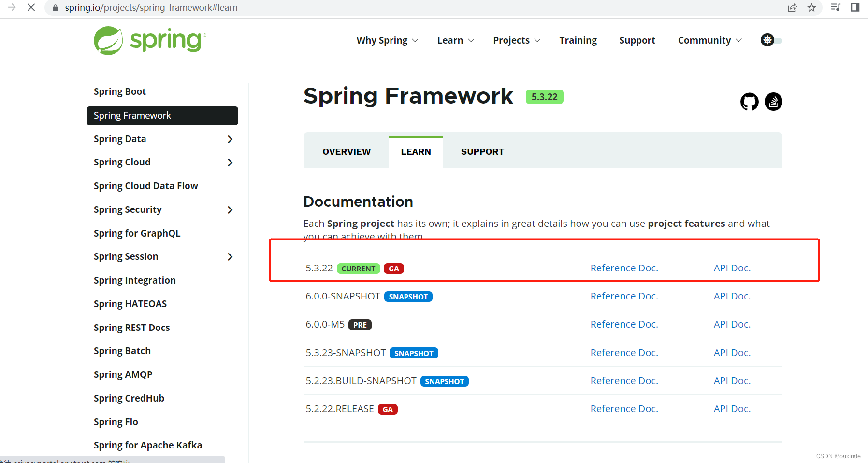Click the SNAPSHOT badge for 5.3.23-SNAPSHOT
The image size is (868, 463).
coord(414,353)
